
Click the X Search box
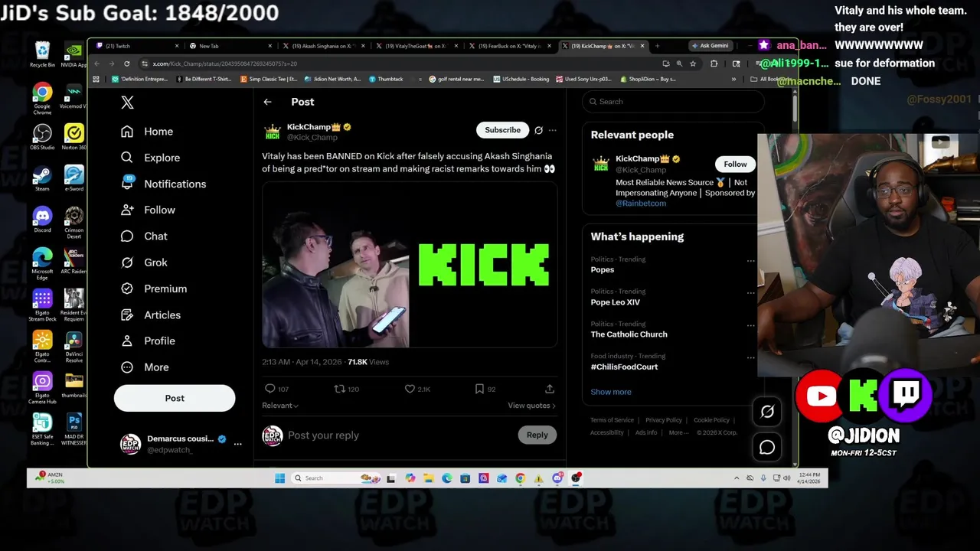pyautogui.click(x=673, y=101)
